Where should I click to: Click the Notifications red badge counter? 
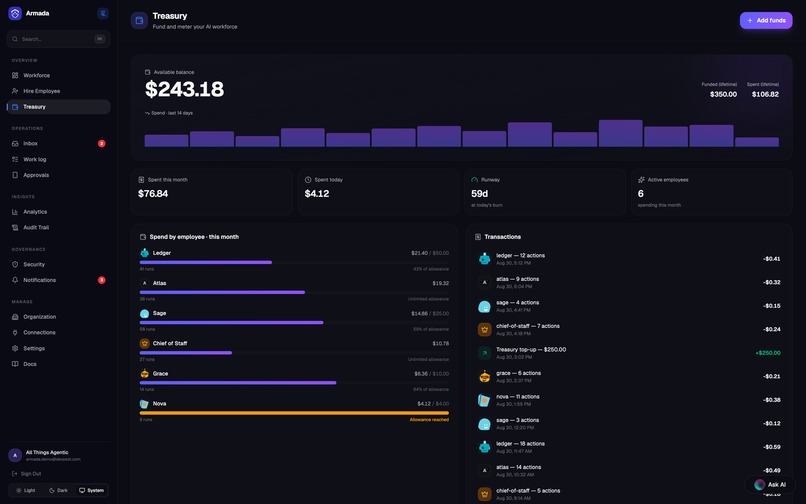click(102, 280)
